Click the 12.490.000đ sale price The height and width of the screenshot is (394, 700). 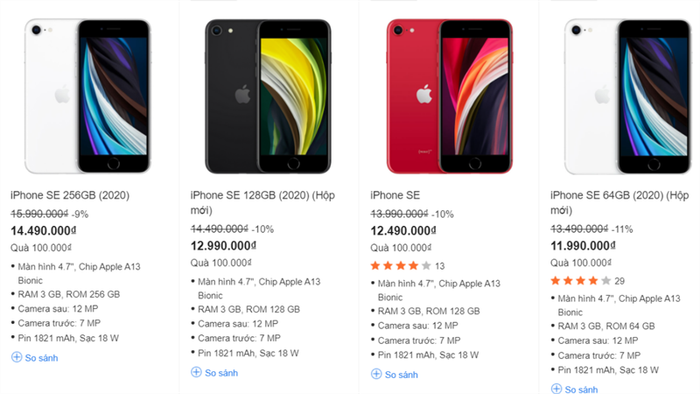(403, 231)
